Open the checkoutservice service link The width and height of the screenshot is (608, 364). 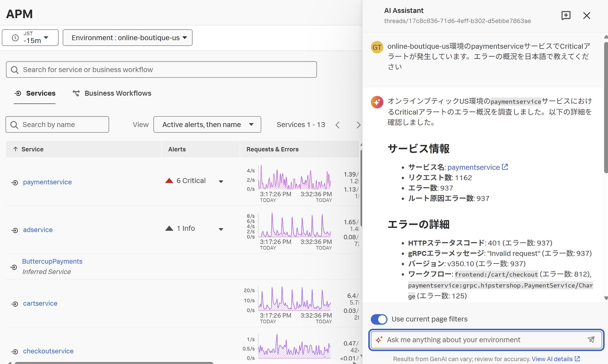pyautogui.click(x=48, y=351)
